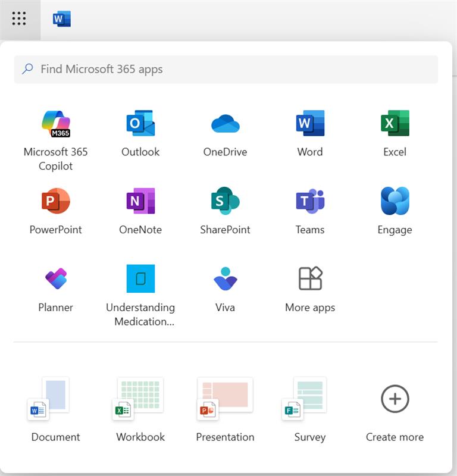Click the search magnifier icon

pos(27,69)
